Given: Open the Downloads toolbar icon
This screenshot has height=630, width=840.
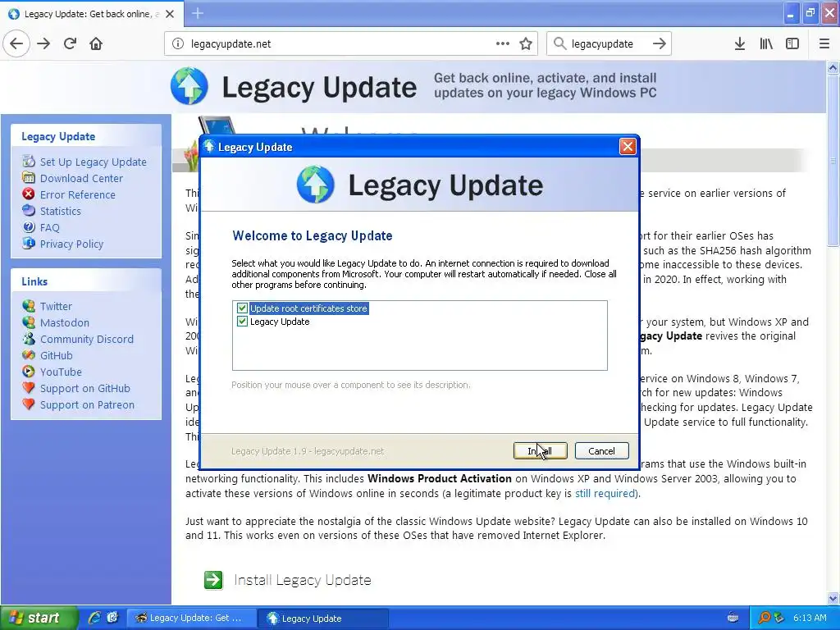Looking at the screenshot, I should pyautogui.click(x=740, y=43).
